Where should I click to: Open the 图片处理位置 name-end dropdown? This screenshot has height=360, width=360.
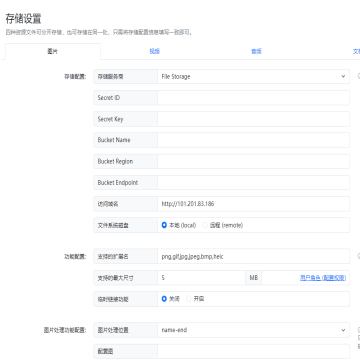click(253, 330)
